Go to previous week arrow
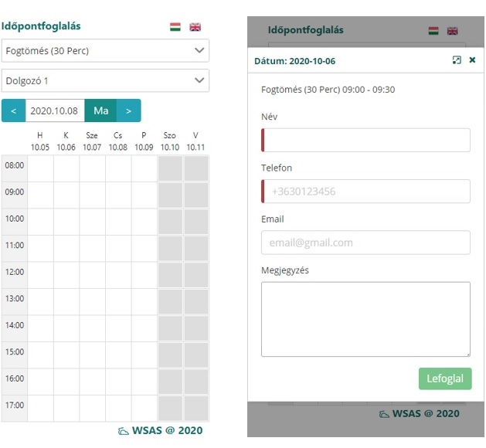Viewport: 486px width, 448px height. 13,110
